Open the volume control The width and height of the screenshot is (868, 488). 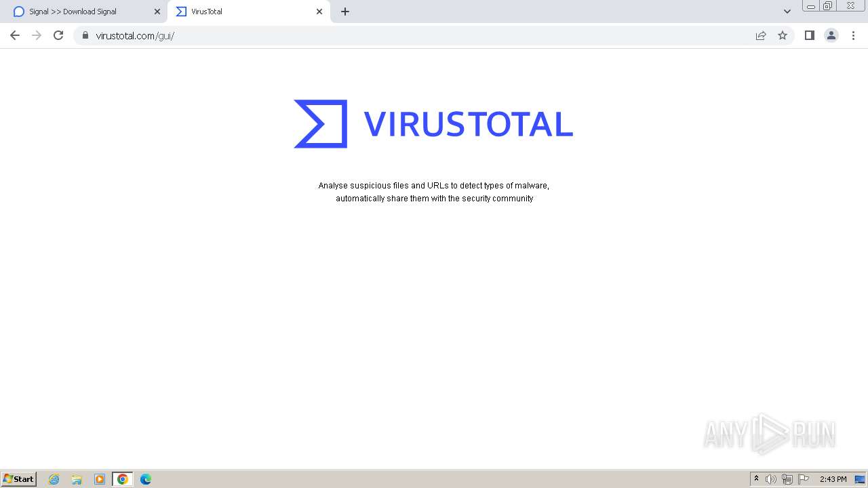point(771,479)
